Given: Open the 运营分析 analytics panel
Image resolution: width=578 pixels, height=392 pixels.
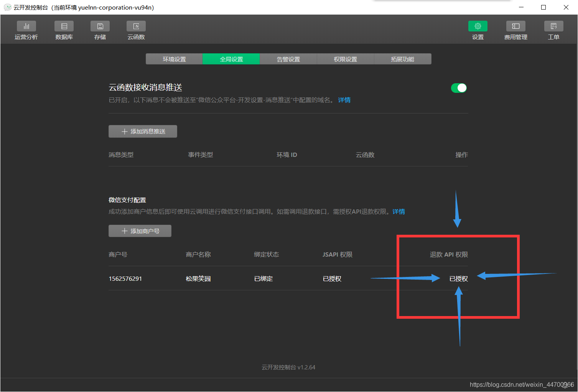Looking at the screenshot, I should (x=26, y=30).
